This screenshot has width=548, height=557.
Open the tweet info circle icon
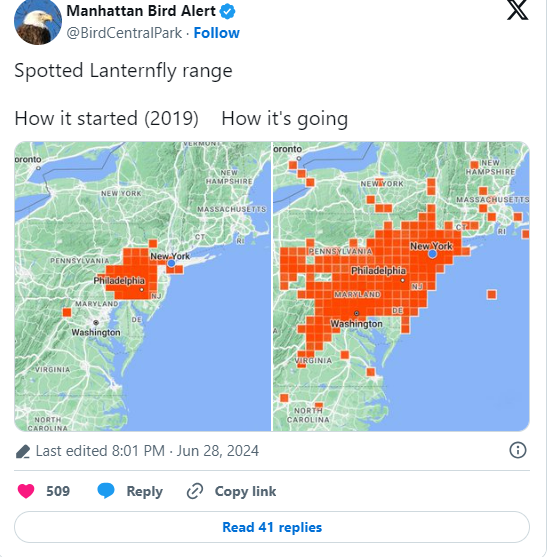point(517,450)
